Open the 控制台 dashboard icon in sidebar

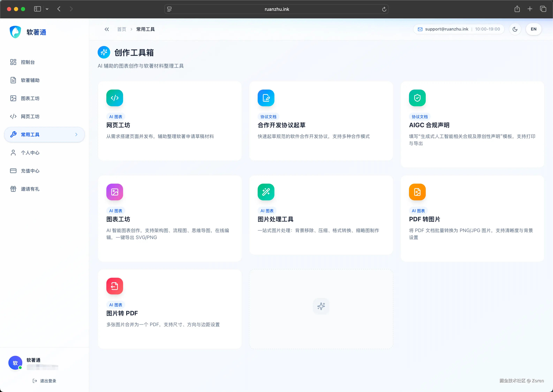13,62
